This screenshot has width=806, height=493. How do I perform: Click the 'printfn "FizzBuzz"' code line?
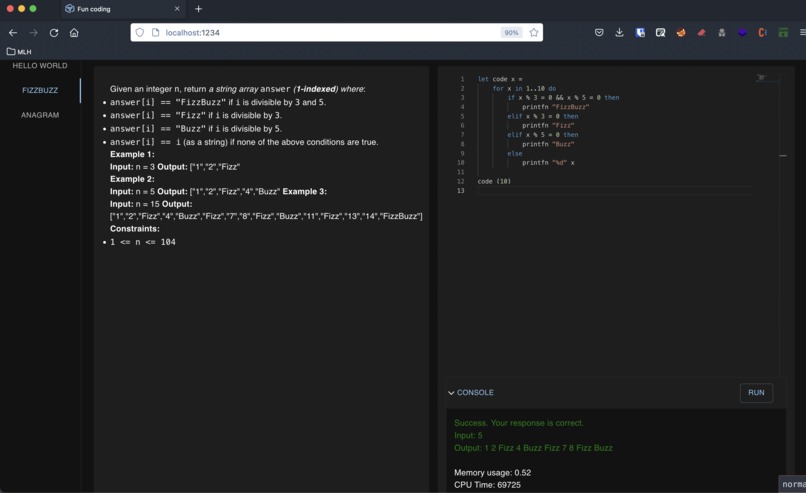[x=555, y=107]
